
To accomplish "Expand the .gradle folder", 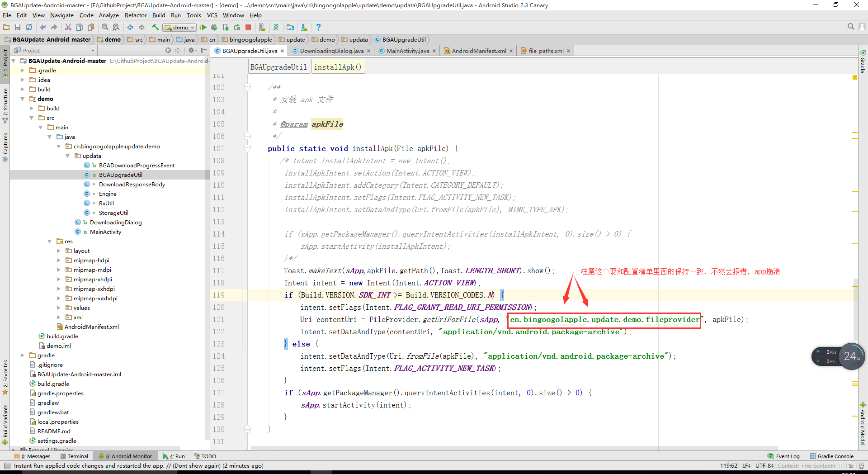I will point(22,70).
